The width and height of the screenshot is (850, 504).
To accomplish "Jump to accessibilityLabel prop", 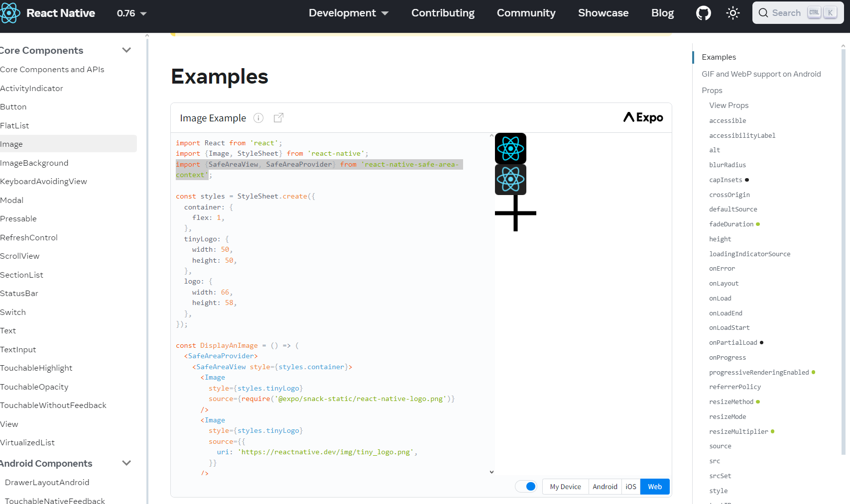I will pyautogui.click(x=742, y=135).
